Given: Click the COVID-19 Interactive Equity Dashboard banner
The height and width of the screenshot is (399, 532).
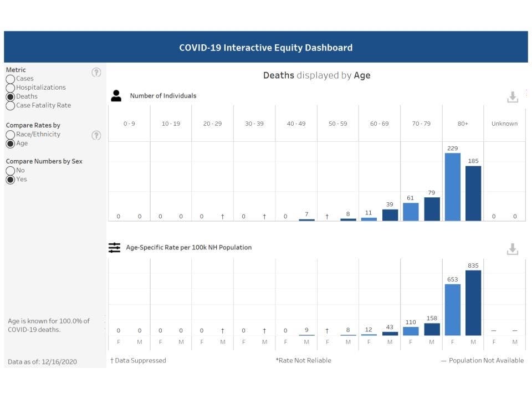Looking at the screenshot, I should (x=265, y=47).
